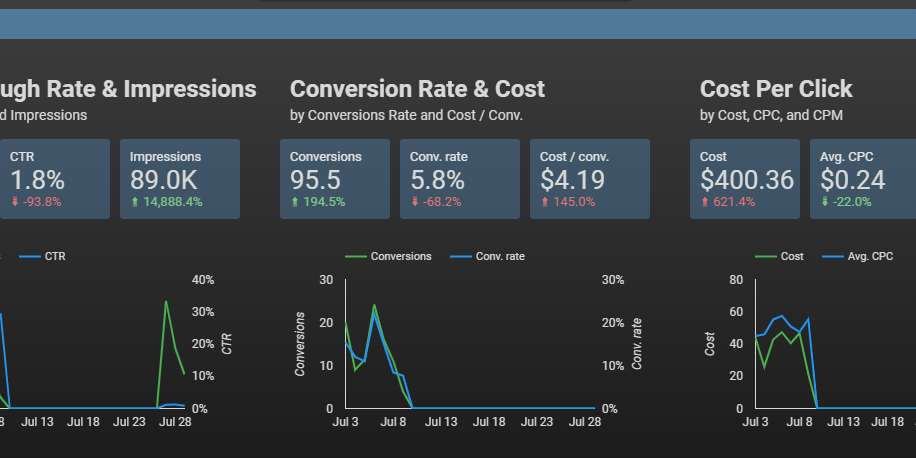Viewport: 916px width, 458px height.
Task: Click the green up arrow beside 194.5%
Action: (295, 201)
